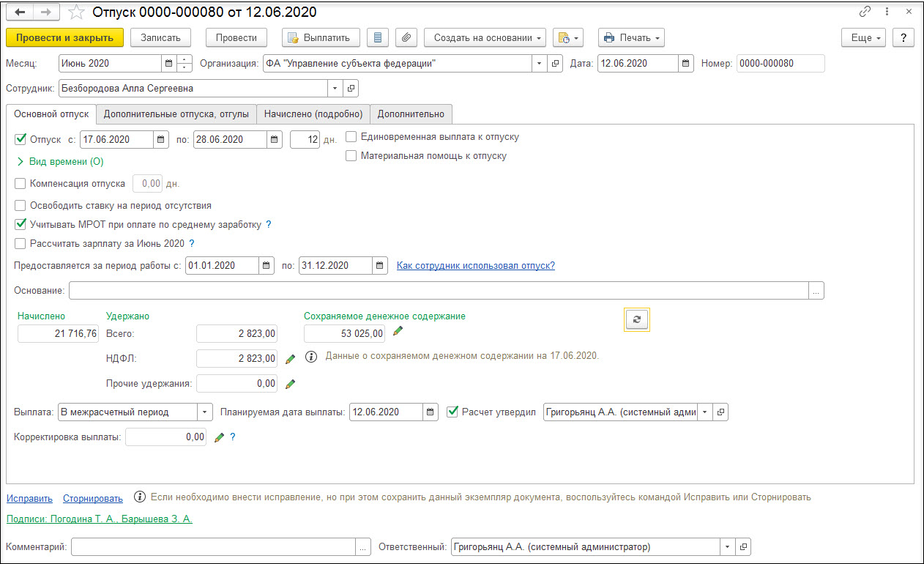924x564 pixels.
Task: Open Как сотрудник использовал отпуск link
Action: click(x=476, y=265)
